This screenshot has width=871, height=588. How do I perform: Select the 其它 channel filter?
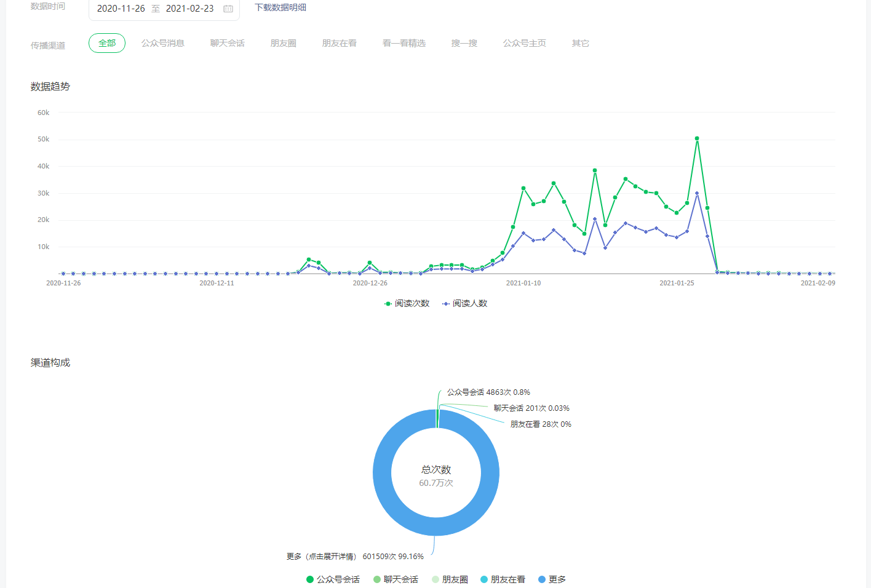click(x=581, y=43)
